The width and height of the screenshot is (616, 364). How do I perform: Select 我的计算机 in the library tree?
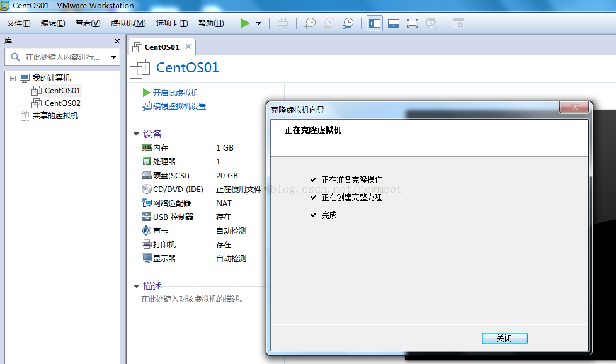52,78
